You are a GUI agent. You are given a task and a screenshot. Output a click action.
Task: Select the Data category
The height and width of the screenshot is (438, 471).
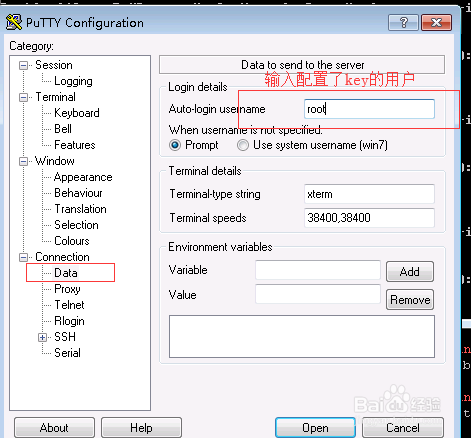[66, 273]
